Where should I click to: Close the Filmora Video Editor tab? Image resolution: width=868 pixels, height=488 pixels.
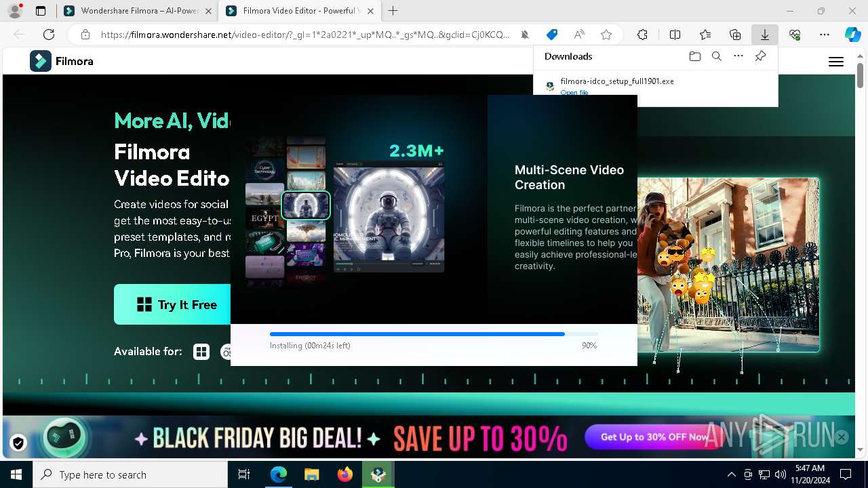pos(370,11)
